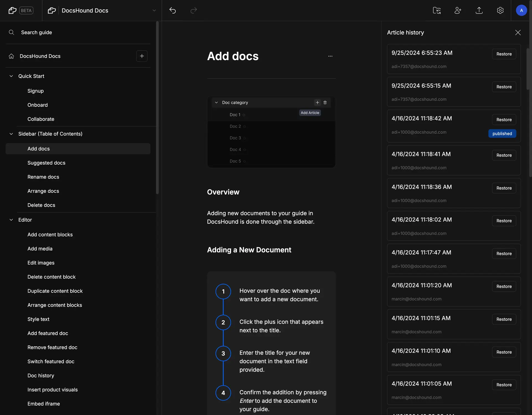
Task: Open the Signup doc
Action: point(35,91)
